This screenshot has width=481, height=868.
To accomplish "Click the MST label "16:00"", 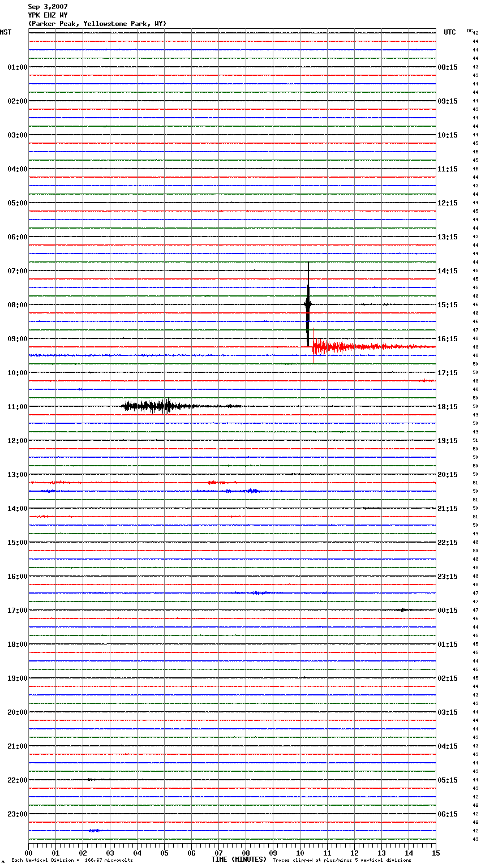I will [18, 577].
